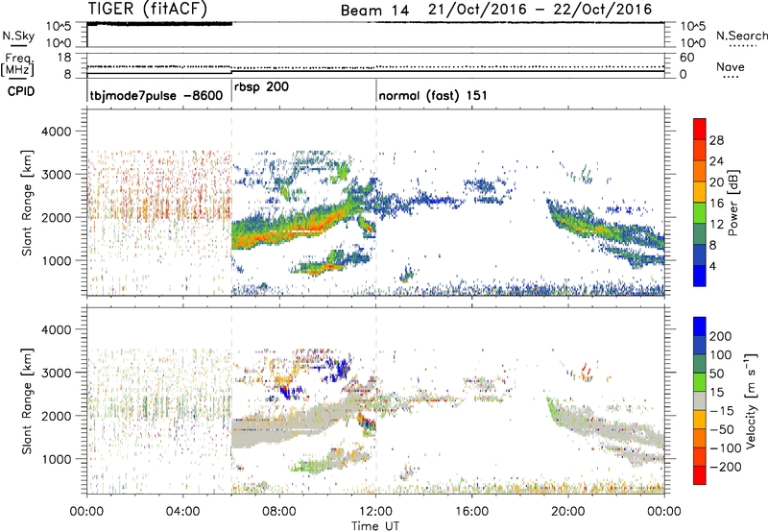Image resolution: width=768 pixels, height=532 pixels.
Task: Click the '60' tick of the Nave axis
Action: pyautogui.click(x=687, y=57)
